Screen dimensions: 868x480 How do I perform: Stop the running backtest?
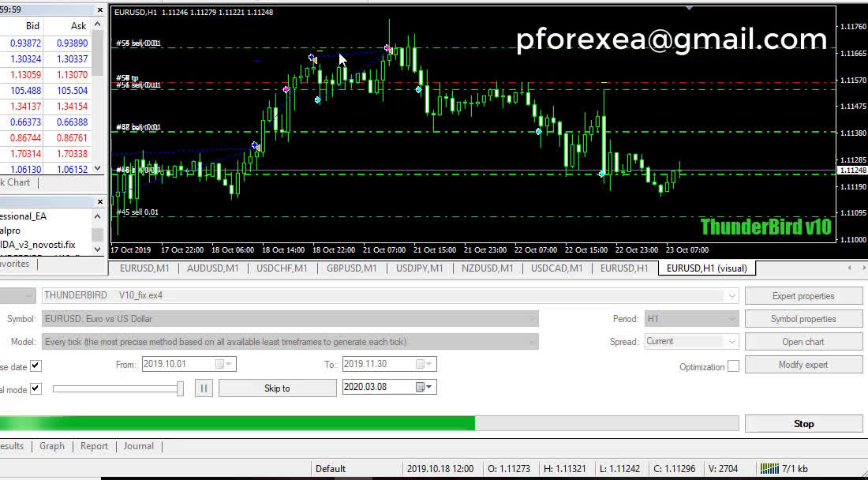(x=803, y=424)
